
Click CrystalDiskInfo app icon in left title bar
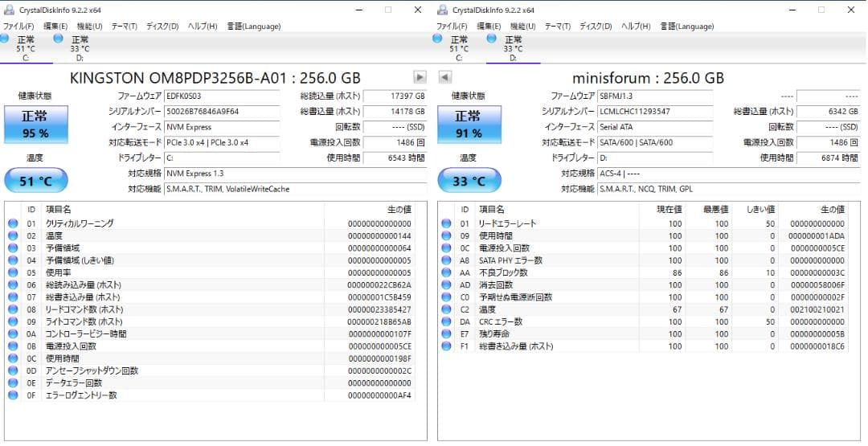point(9,10)
